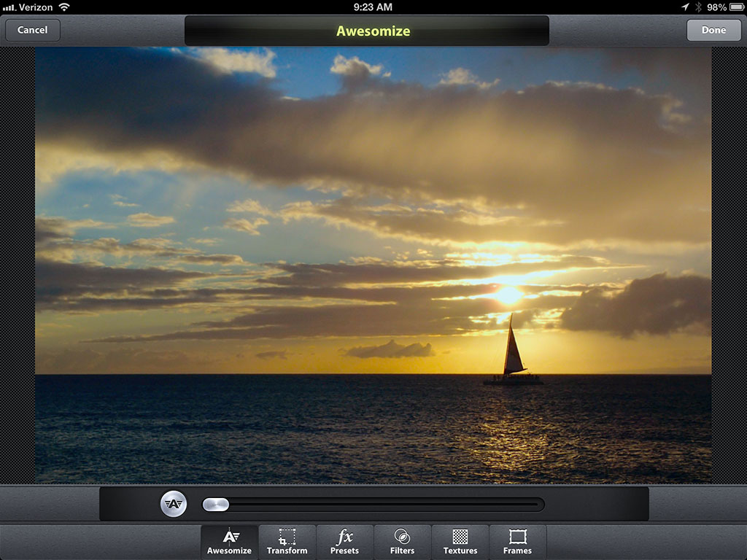Screen dimensions: 747x560
Task: Open the Textures panel
Action: (460, 542)
